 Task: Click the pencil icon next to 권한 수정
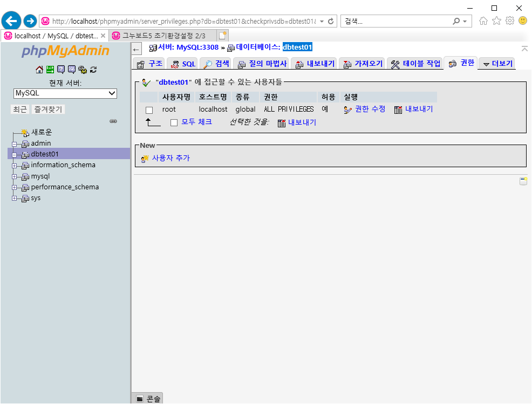tap(348, 109)
